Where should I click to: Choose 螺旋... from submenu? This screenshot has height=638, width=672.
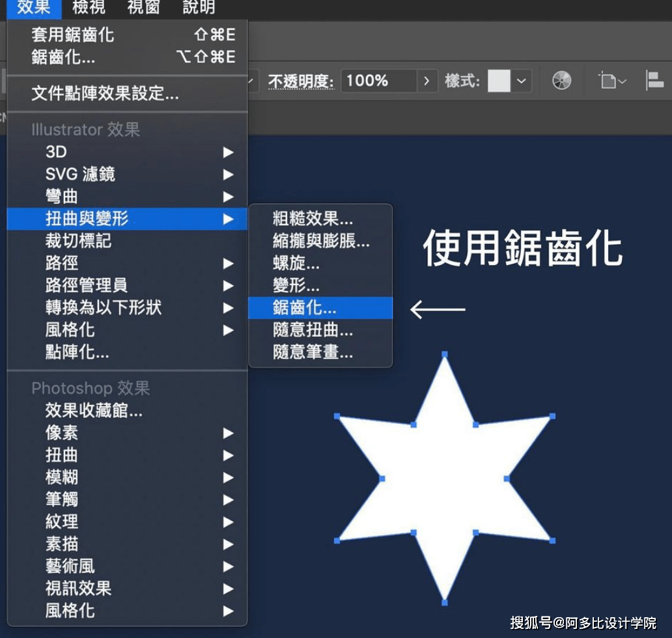[x=320, y=264]
